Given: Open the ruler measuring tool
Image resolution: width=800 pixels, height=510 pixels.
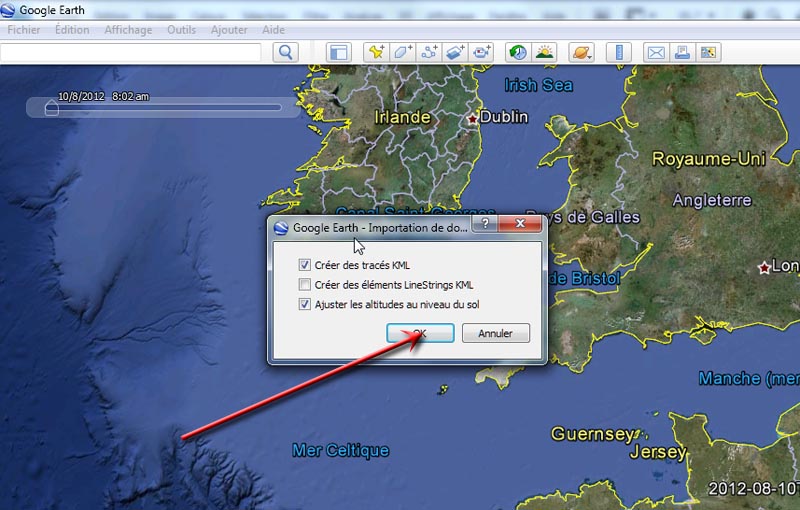Looking at the screenshot, I should click(619, 53).
